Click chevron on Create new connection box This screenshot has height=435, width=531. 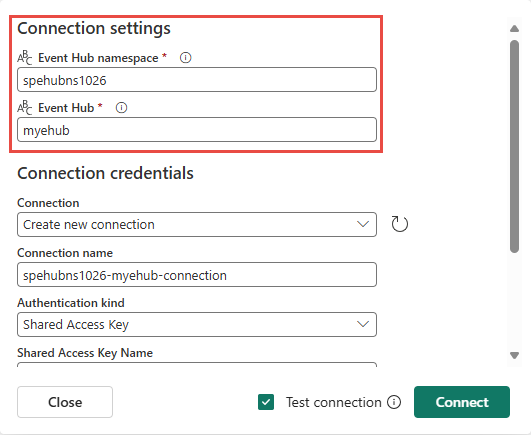click(x=363, y=224)
